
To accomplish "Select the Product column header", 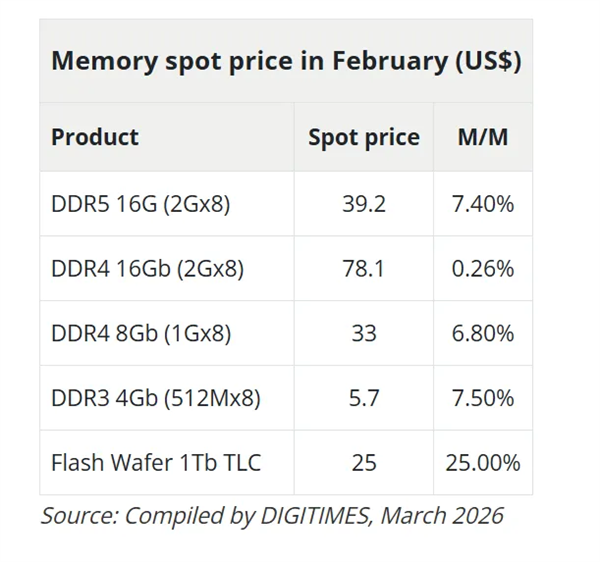I will tap(95, 137).
